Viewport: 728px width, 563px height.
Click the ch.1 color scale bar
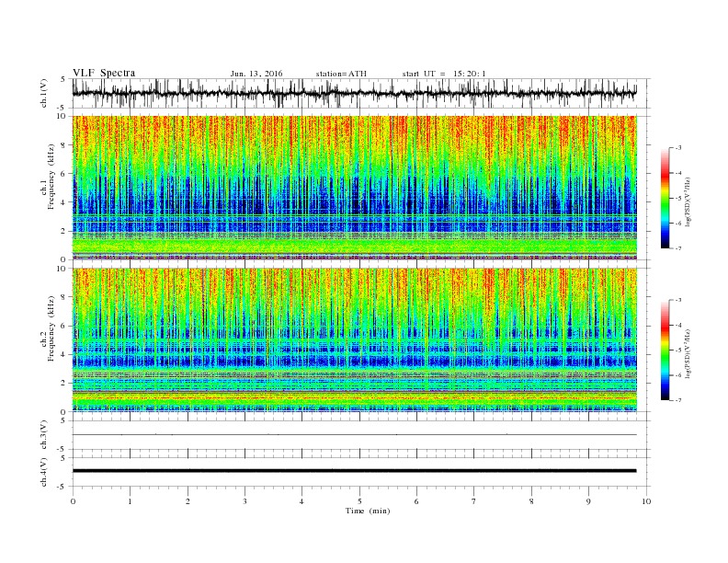[665, 198]
